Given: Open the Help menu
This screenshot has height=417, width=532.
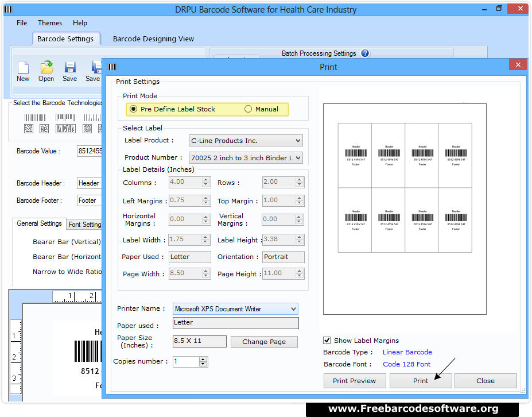Looking at the screenshot, I should [80, 23].
